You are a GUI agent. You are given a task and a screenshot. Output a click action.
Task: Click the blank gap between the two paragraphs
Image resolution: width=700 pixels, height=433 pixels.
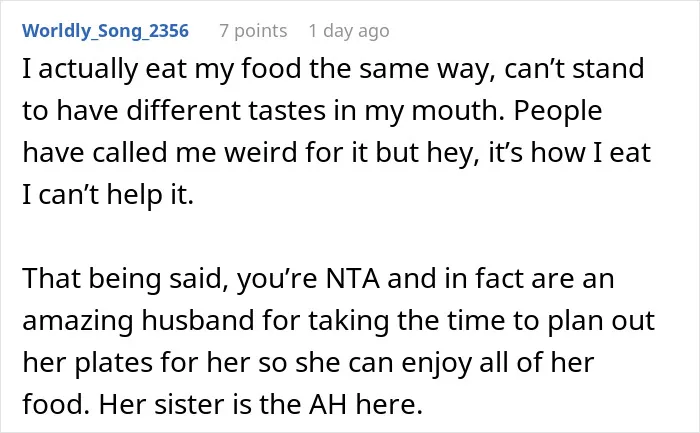pyautogui.click(x=350, y=237)
